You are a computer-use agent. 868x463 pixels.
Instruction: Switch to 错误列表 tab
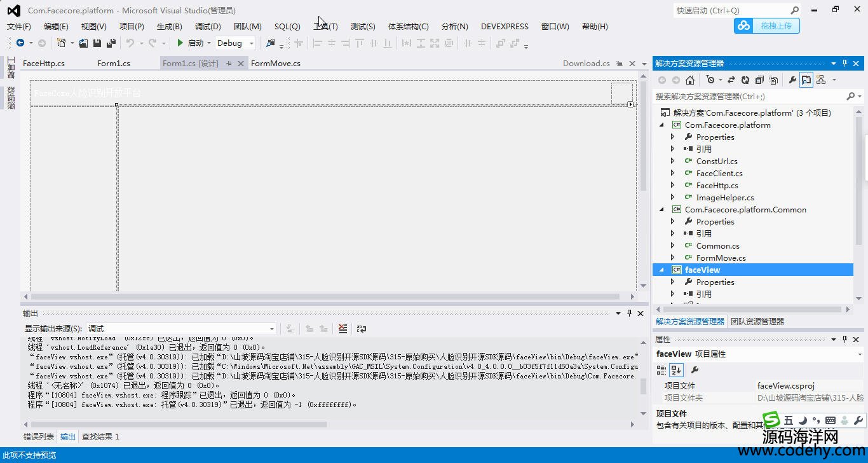coord(39,436)
